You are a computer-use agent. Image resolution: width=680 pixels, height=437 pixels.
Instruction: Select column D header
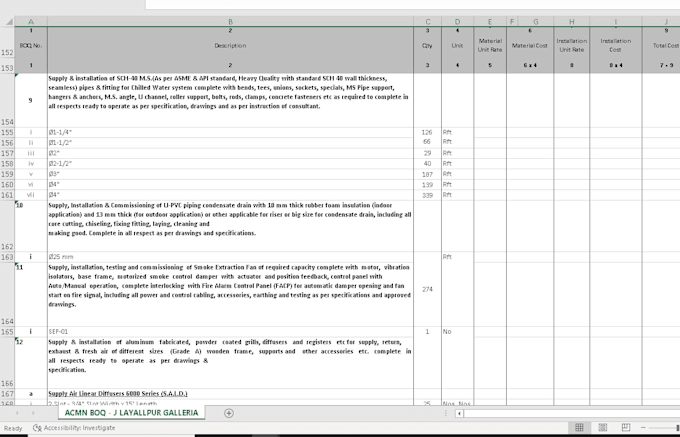click(458, 22)
